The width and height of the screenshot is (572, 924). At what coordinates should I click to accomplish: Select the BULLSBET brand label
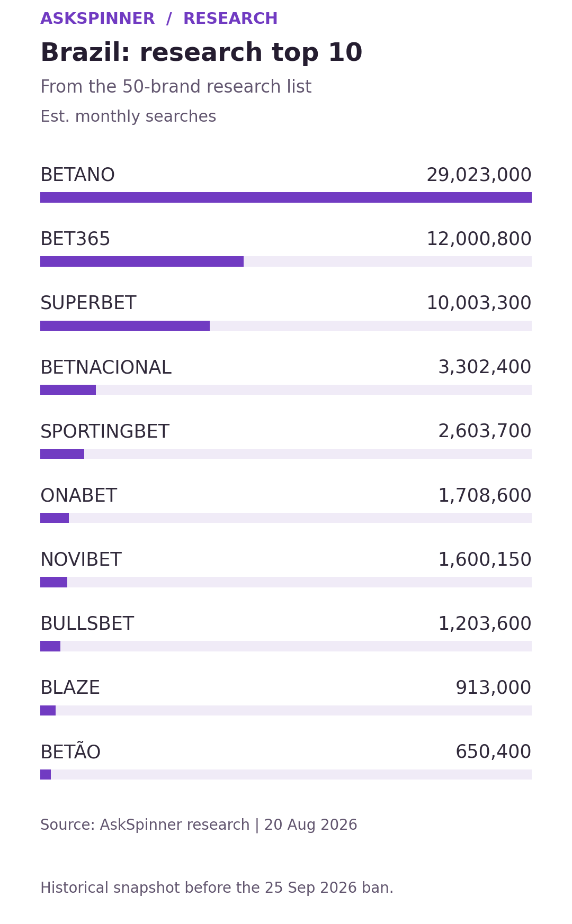87,624
